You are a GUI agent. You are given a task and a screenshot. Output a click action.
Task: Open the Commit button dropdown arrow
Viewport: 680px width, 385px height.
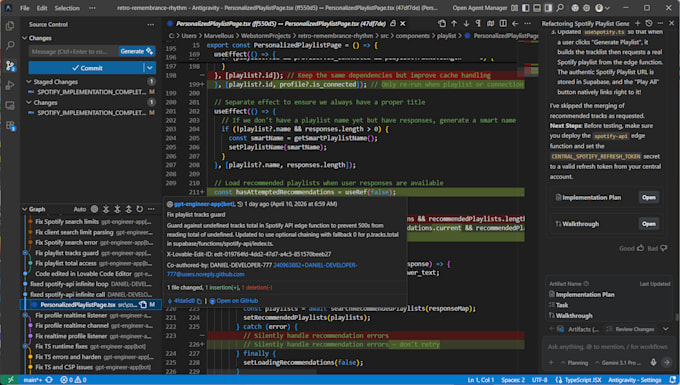[150, 68]
